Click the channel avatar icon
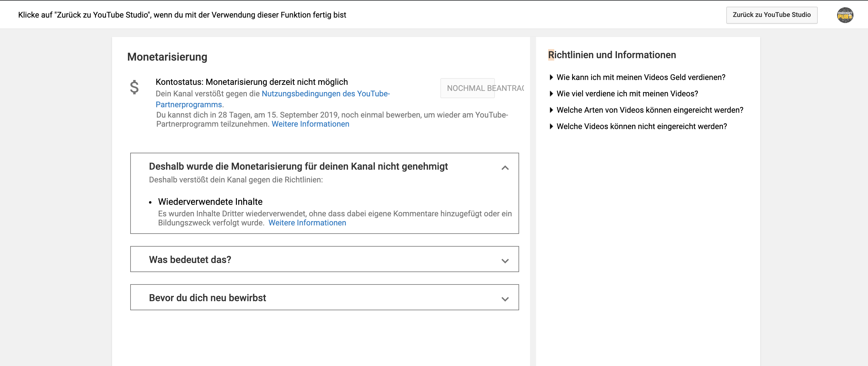Screen dimensions: 868x366 (x=845, y=15)
